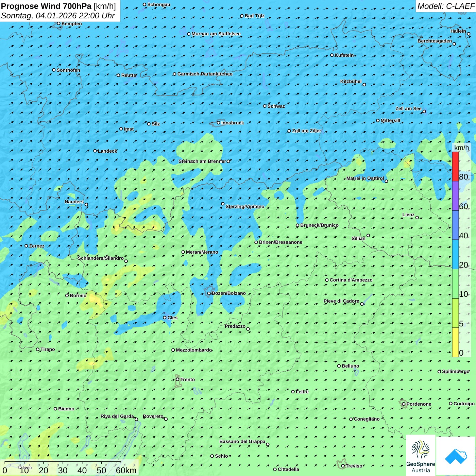The height and width of the screenshot is (476, 476).
Task: Click the Schongau label
Action: click(159, 4)
